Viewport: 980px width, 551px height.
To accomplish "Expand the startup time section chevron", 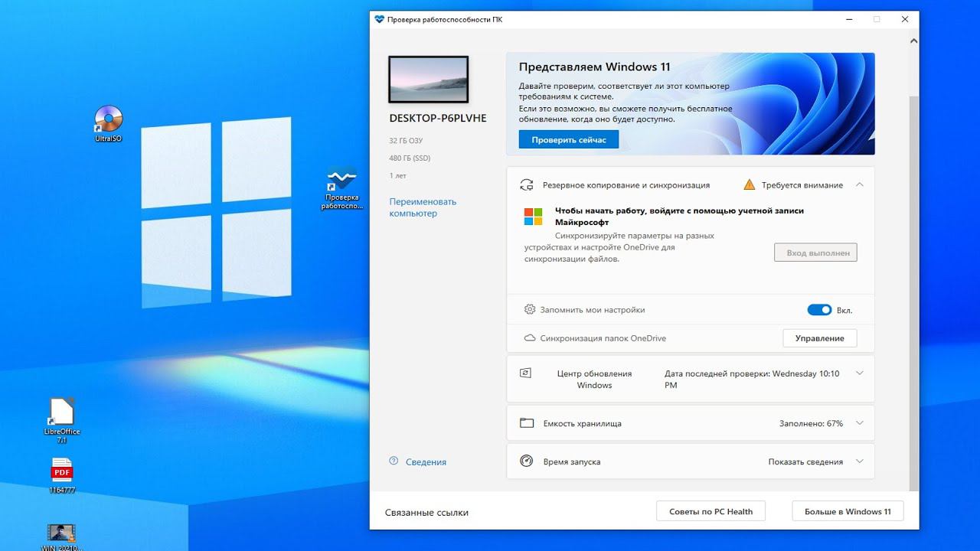I will pyautogui.click(x=860, y=461).
